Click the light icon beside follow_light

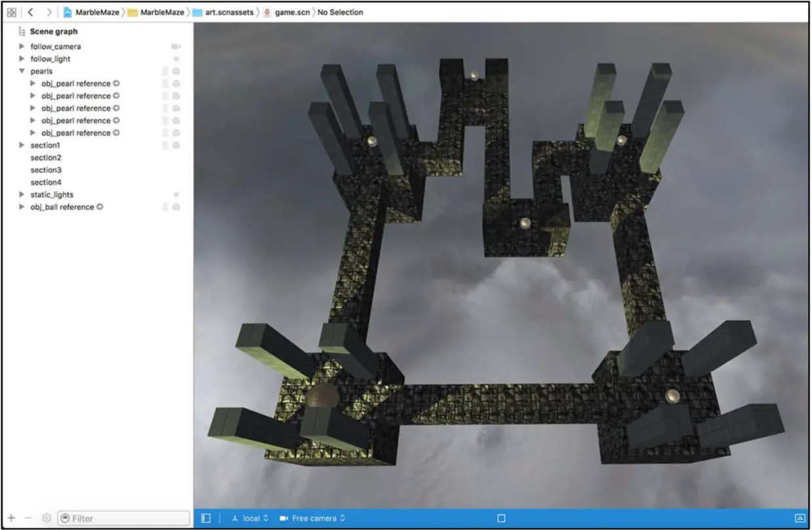click(x=175, y=59)
